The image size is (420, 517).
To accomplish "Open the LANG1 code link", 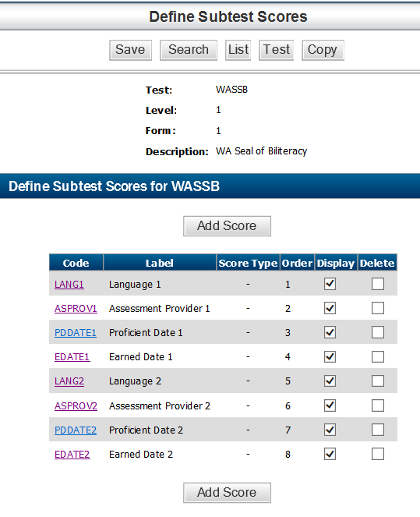I will point(69,284).
